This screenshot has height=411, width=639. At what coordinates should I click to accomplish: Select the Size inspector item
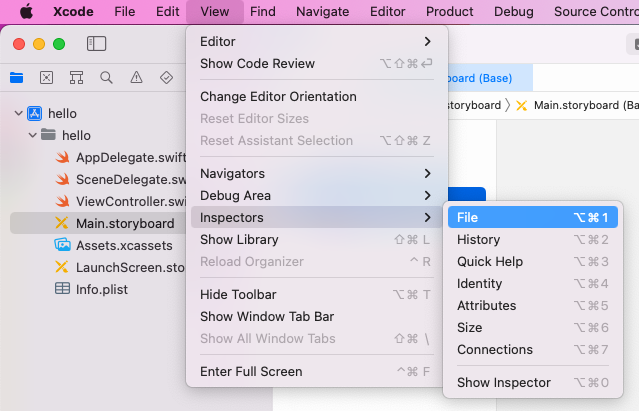(533, 327)
